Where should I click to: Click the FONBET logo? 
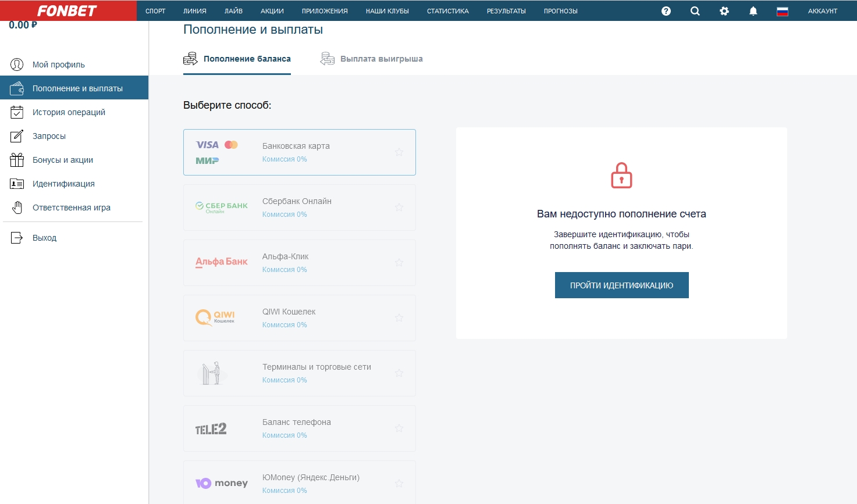[67, 11]
